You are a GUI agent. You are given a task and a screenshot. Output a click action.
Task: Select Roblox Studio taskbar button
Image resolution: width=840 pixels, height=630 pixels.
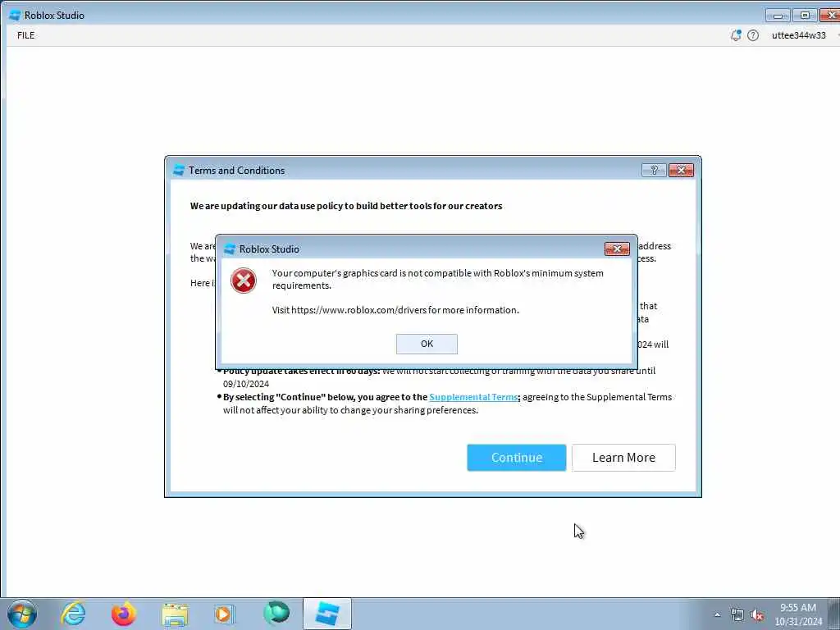pyautogui.click(x=327, y=614)
